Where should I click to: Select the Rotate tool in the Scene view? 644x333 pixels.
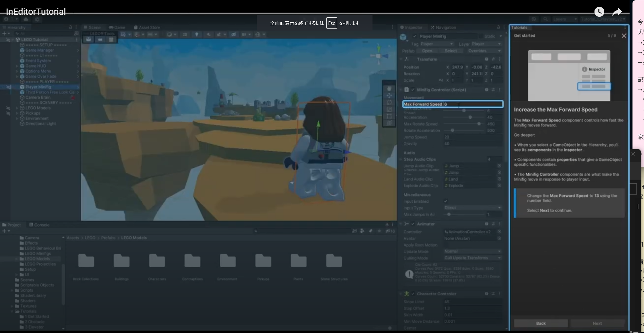[389, 102]
